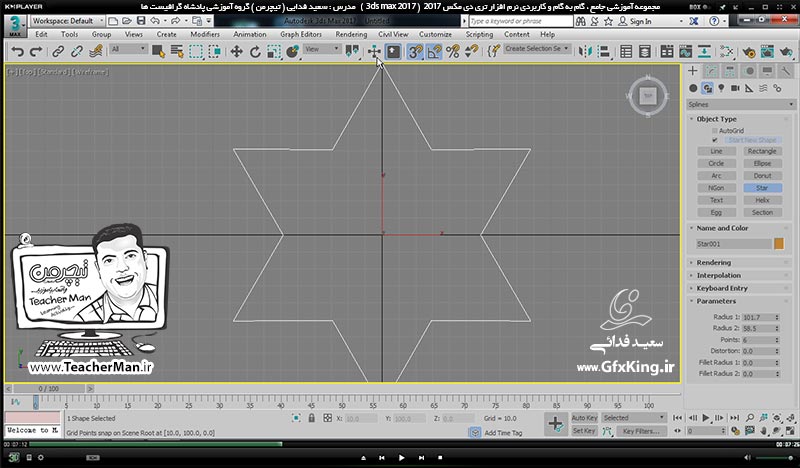Click the Star001 name field
Viewport: 800px width, 468px height.
tap(734, 244)
